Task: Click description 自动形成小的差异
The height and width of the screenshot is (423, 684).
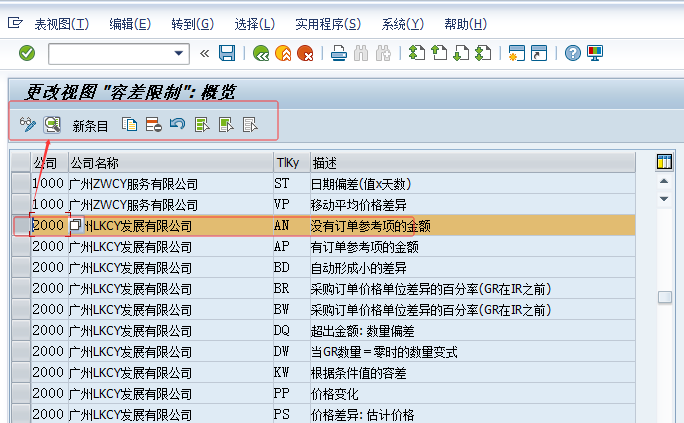Action: (x=359, y=268)
